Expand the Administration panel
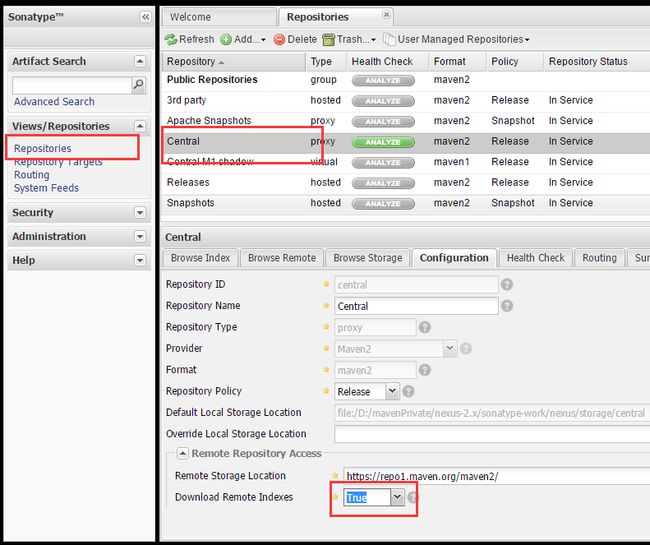The height and width of the screenshot is (545, 650). click(x=140, y=236)
